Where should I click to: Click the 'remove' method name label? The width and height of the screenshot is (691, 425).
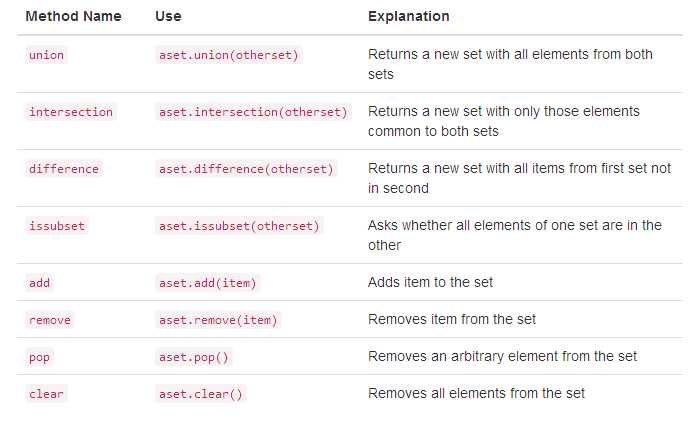(x=50, y=320)
